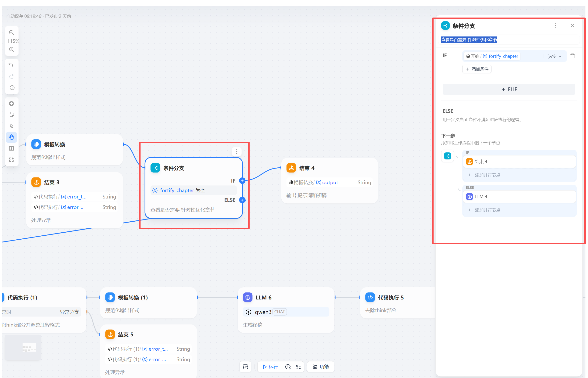This screenshot has width=588, height=378.
Task: Open the ENV environment variables button
Action: point(245,367)
